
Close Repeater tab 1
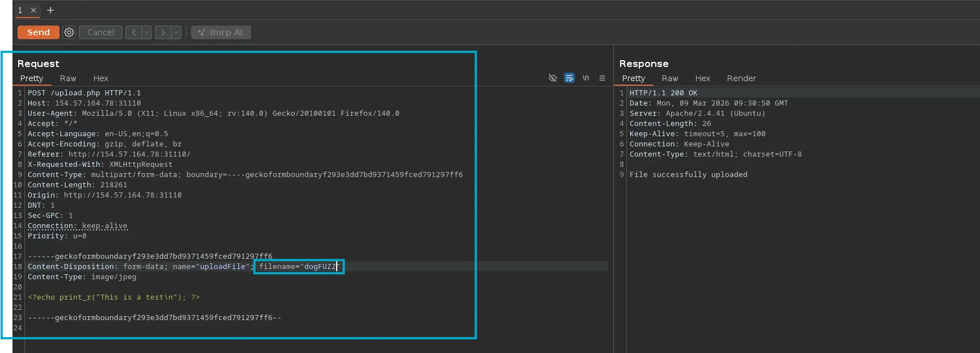tap(33, 10)
